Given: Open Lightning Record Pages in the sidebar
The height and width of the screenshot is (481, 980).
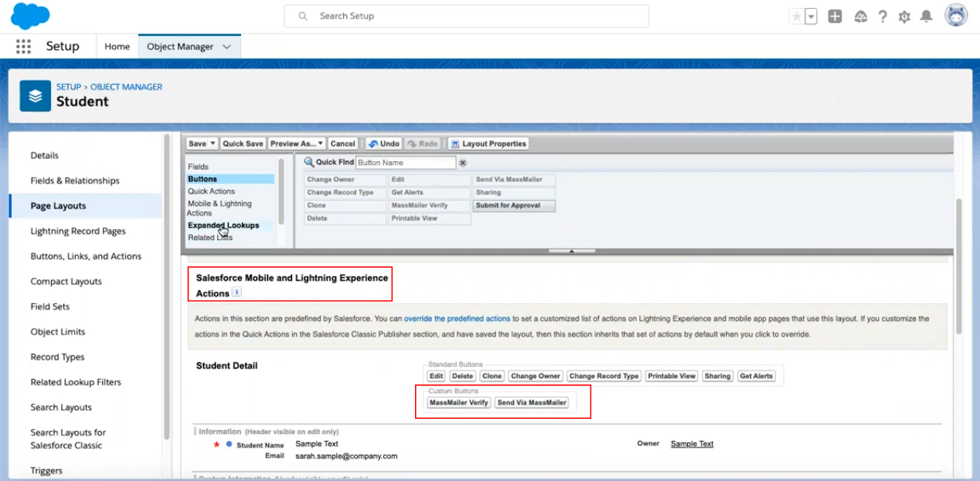Looking at the screenshot, I should tap(78, 231).
